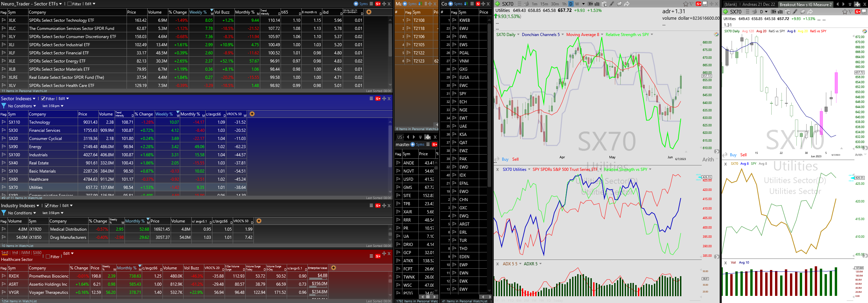This screenshot has height=303, width=868.
Task: Click the red S icon in Healthcare Sector panel
Action: coord(378,256)
